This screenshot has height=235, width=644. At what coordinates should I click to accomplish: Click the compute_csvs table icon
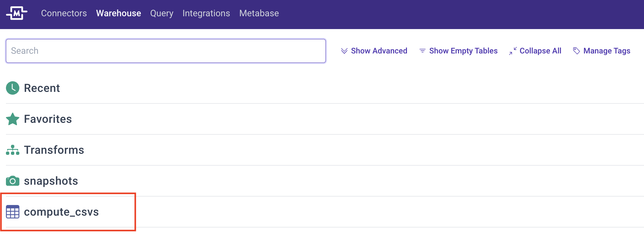click(x=13, y=212)
